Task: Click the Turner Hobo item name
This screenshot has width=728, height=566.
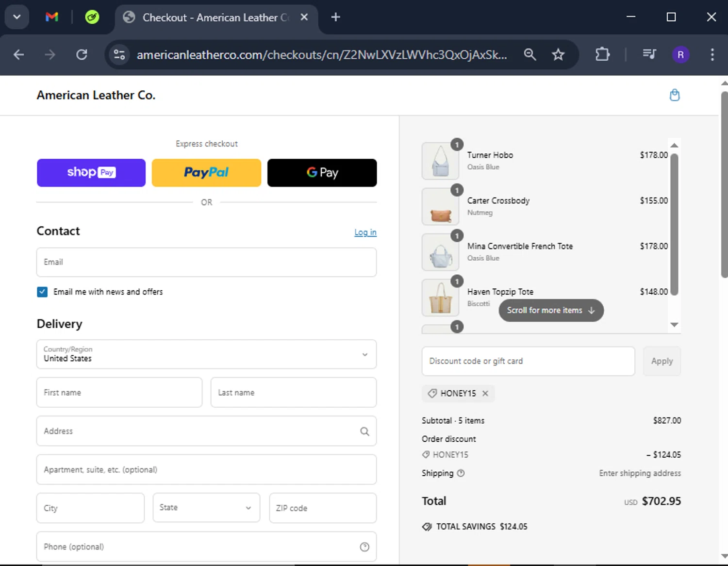Action: (490, 155)
